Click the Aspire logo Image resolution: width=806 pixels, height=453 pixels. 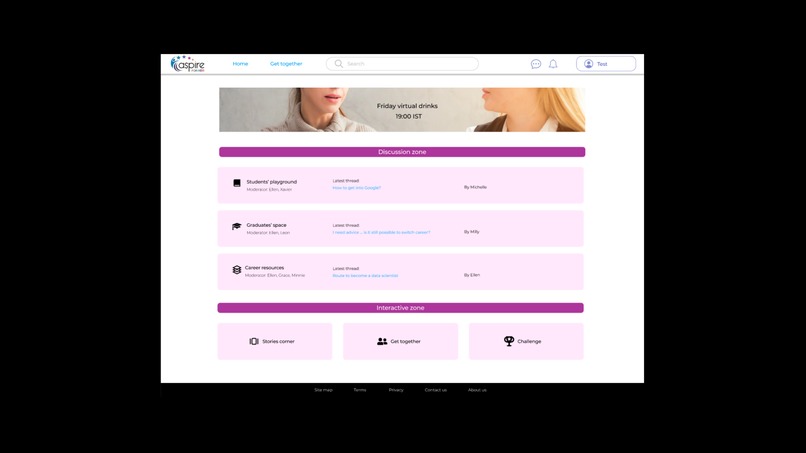click(188, 64)
